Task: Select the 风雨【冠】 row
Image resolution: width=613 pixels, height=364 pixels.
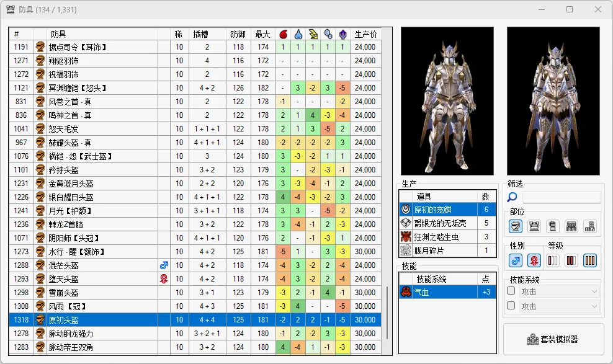Action: pos(195,306)
